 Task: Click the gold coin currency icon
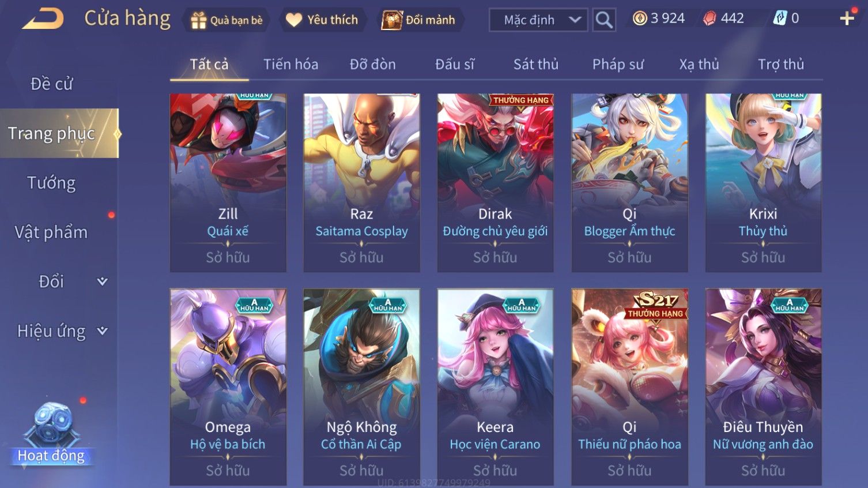(640, 18)
